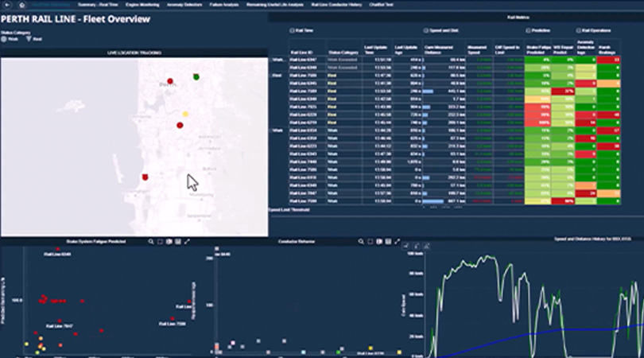This screenshot has height=358, width=644.
Task: Select the Work status category filter icon
Action: pos(4,39)
